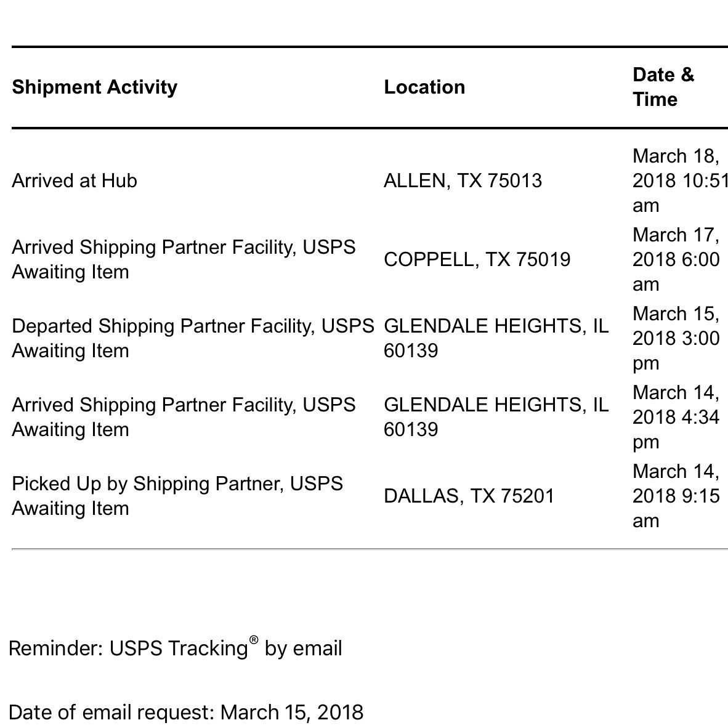This screenshot has width=728, height=728.
Task: Click the March 14, 2018 4:34 pm timestamp
Action: [676, 417]
